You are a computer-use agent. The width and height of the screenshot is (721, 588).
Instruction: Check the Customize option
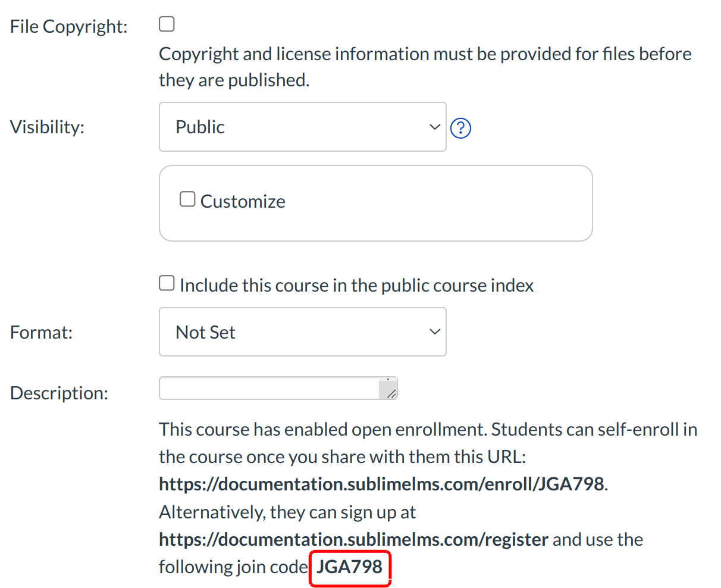pos(187,199)
